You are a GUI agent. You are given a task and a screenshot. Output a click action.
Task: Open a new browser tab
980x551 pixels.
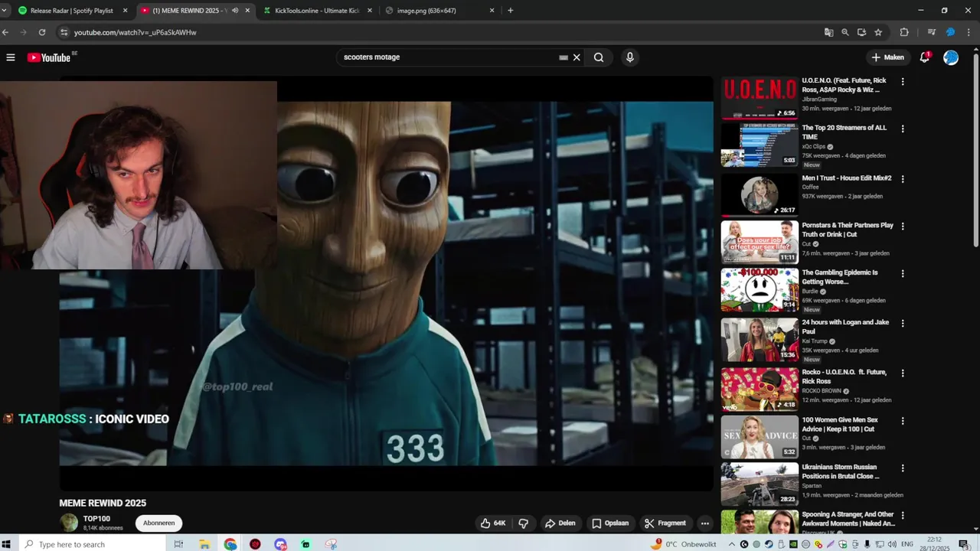[x=511, y=11]
